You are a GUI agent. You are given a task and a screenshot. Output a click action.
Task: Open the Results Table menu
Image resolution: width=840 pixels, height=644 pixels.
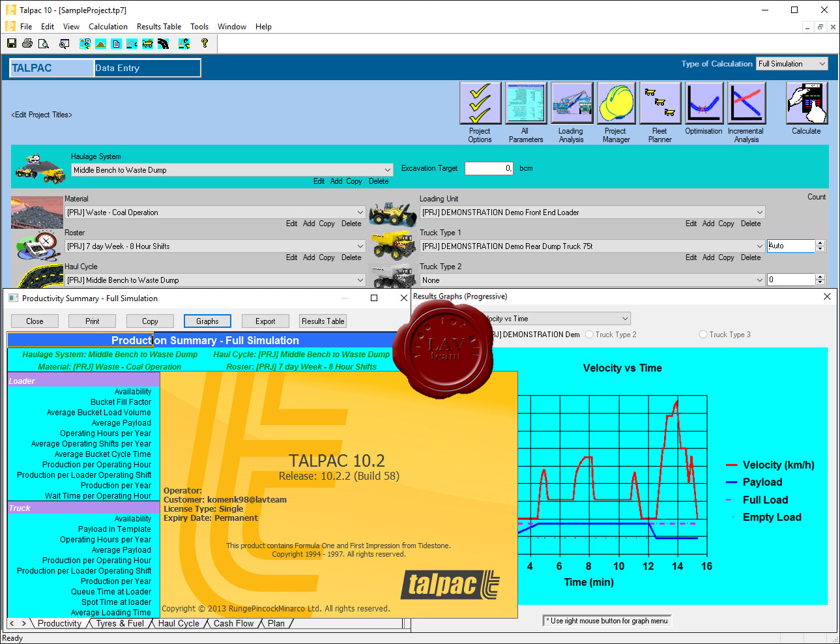click(159, 27)
